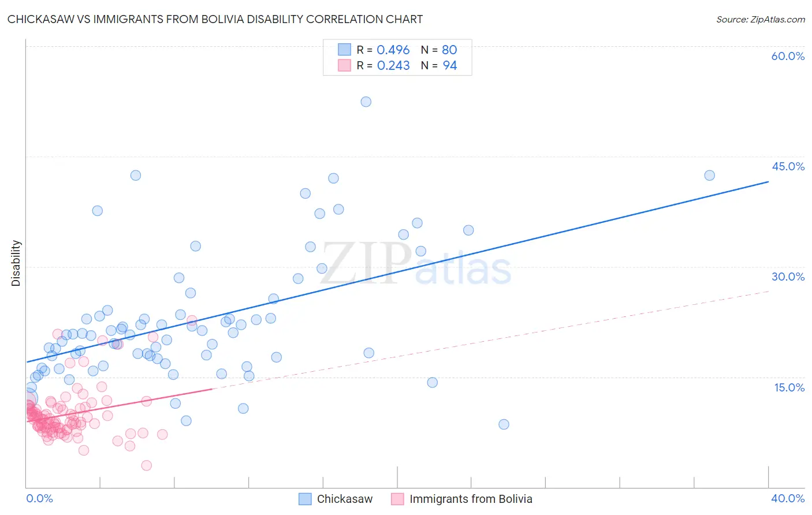Select the Immigrants from Bolivia legend label
The height and width of the screenshot is (515, 812).
(x=471, y=499)
